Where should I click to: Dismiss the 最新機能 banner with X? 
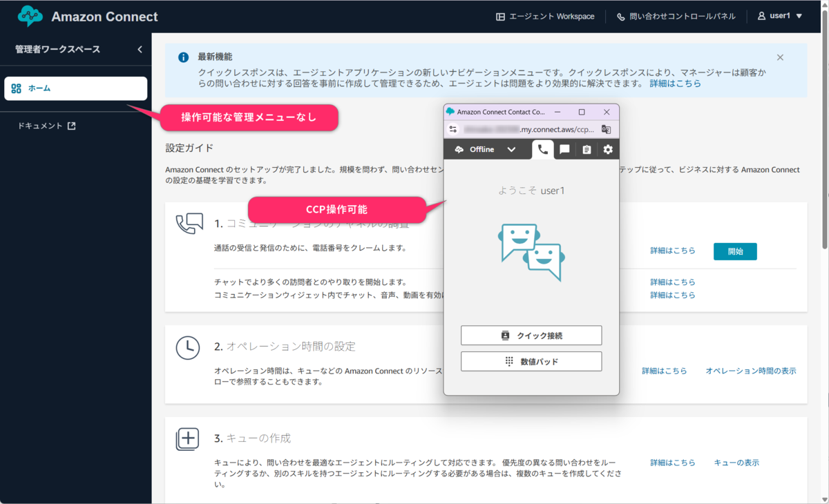tap(780, 57)
